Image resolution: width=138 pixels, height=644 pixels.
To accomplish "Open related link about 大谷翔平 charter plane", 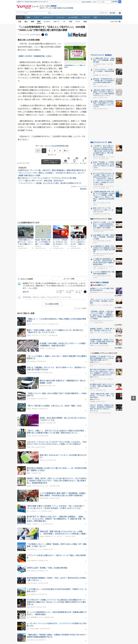I will (52, 170).
